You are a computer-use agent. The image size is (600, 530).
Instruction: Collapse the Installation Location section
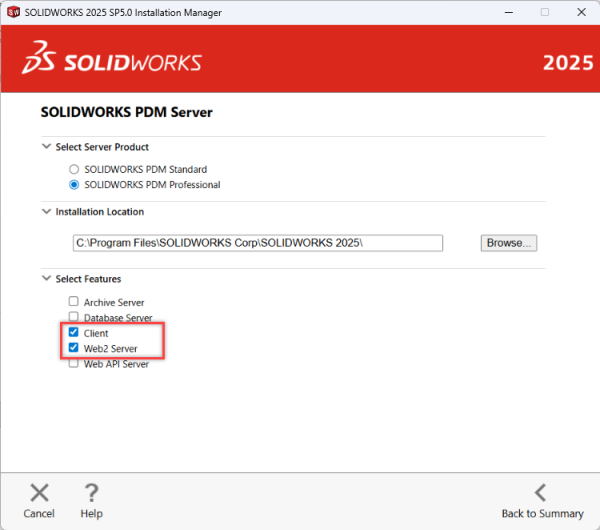coord(46,212)
